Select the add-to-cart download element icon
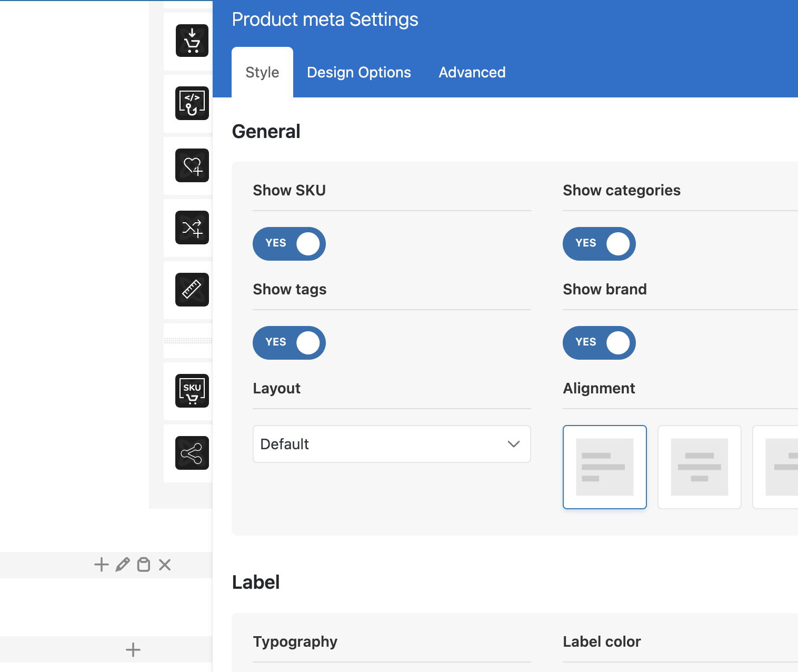Image resolution: width=798 pixels, height=672 pixels. [192, 41]
